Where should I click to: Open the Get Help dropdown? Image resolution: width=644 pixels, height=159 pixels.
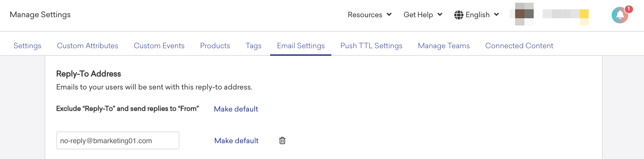[x=423, y=15]
